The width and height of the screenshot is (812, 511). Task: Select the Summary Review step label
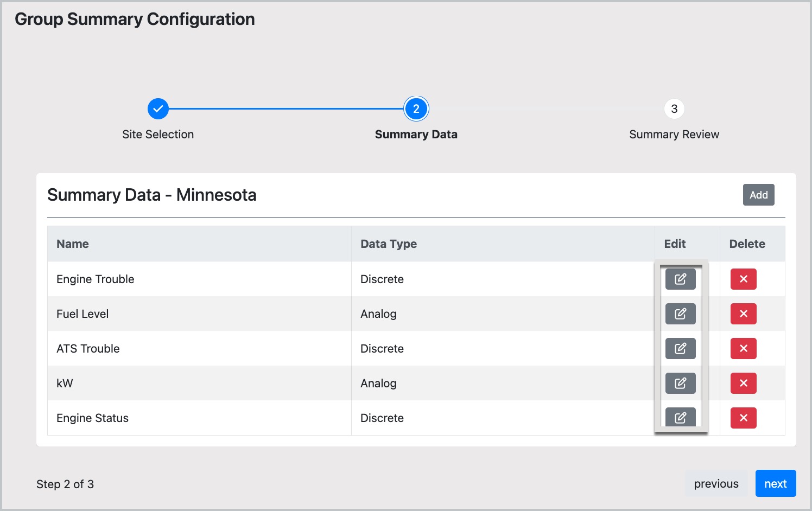click(x=674, y=135)
